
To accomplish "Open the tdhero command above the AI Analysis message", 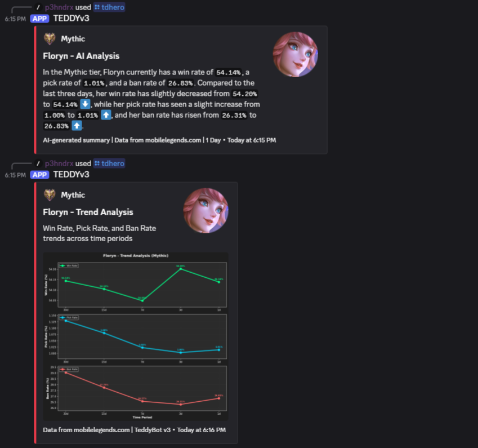I will coord(109,7).
